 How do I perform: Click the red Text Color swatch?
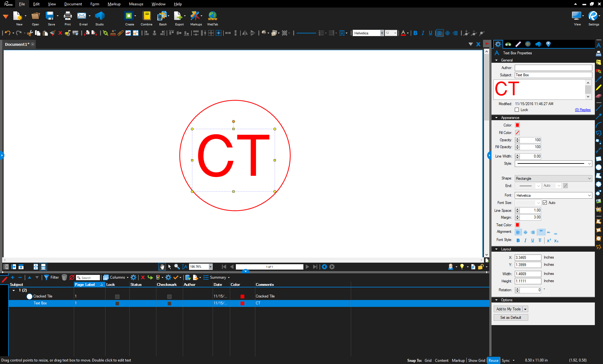click(x=517, y=225)
